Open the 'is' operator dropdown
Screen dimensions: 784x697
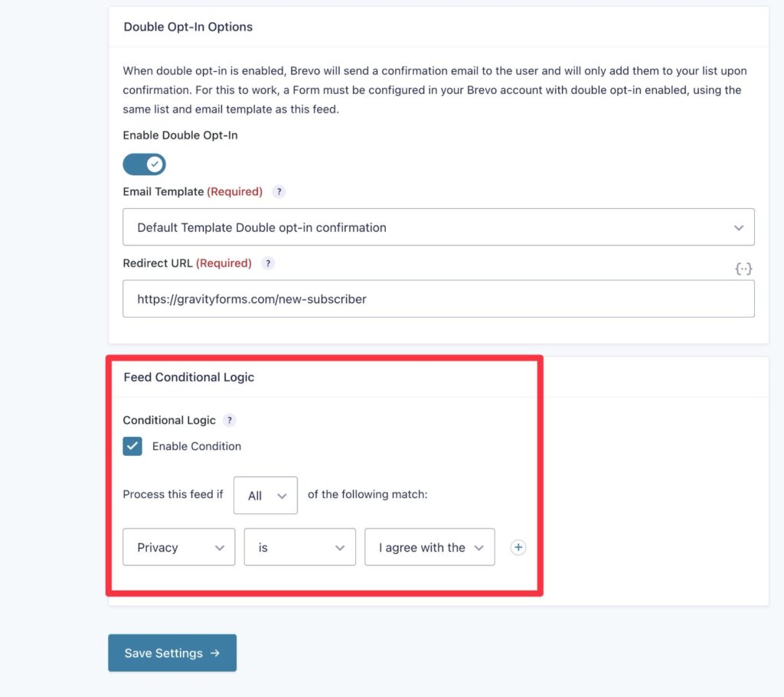299,547
